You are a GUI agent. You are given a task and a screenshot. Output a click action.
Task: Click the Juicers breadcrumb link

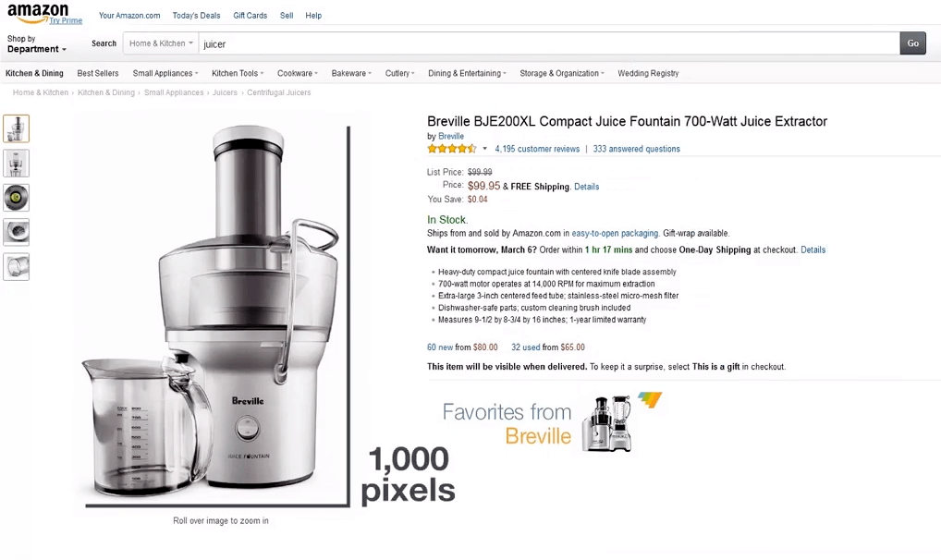pyautogui.click(x=225, y=92)
